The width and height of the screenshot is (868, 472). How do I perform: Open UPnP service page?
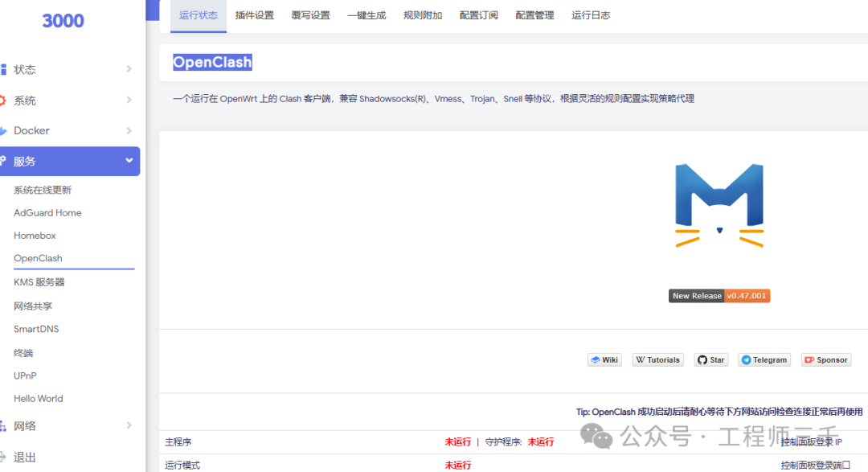(x=25, y=376)
